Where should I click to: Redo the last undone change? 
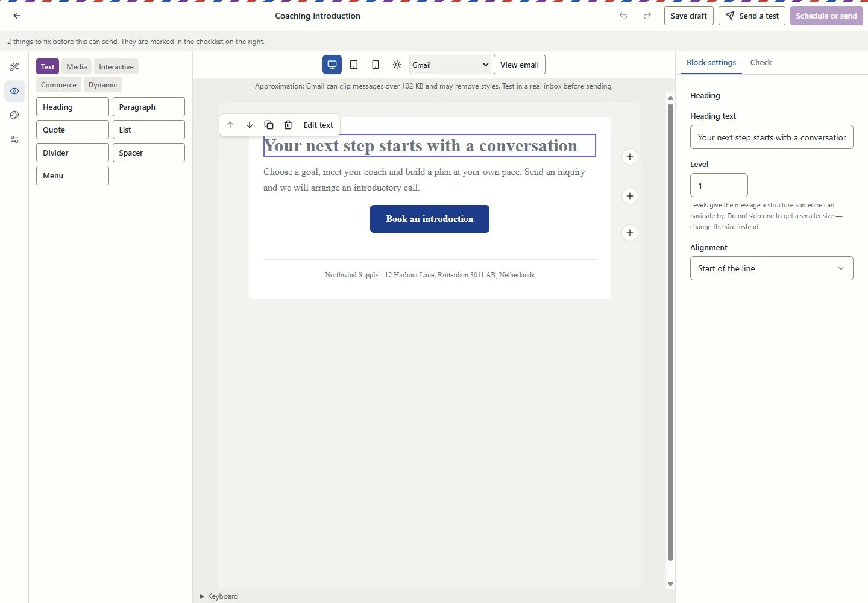(x=647, y=16)
